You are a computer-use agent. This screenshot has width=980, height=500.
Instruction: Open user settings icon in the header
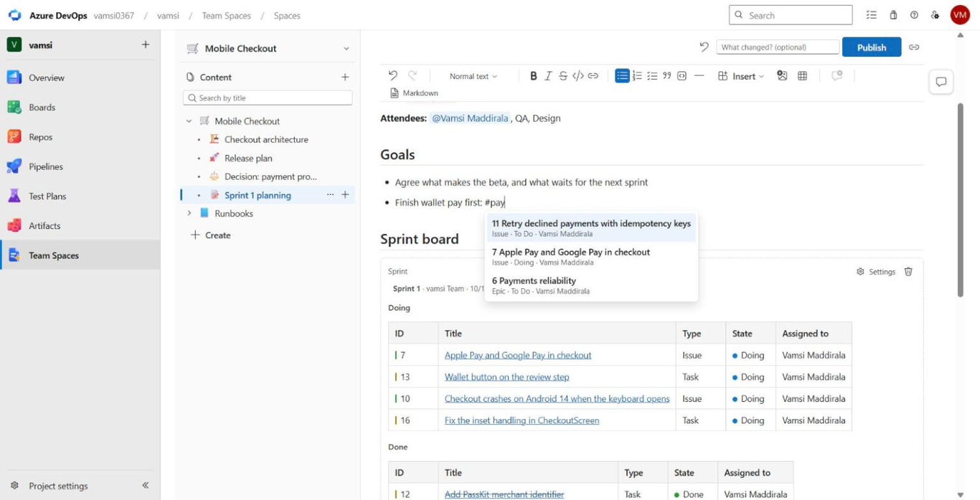pos(935,15)
